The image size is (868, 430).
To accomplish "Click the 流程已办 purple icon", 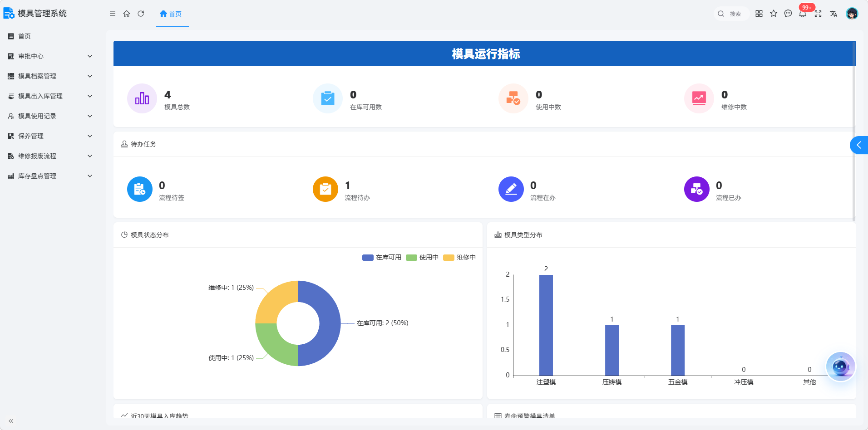I will pos(697,189).
